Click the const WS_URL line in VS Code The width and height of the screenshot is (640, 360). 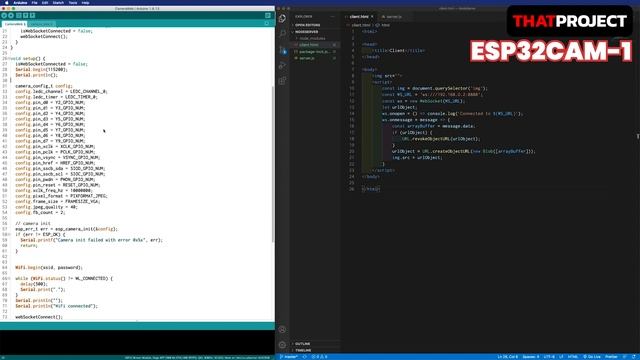(432, 94)
